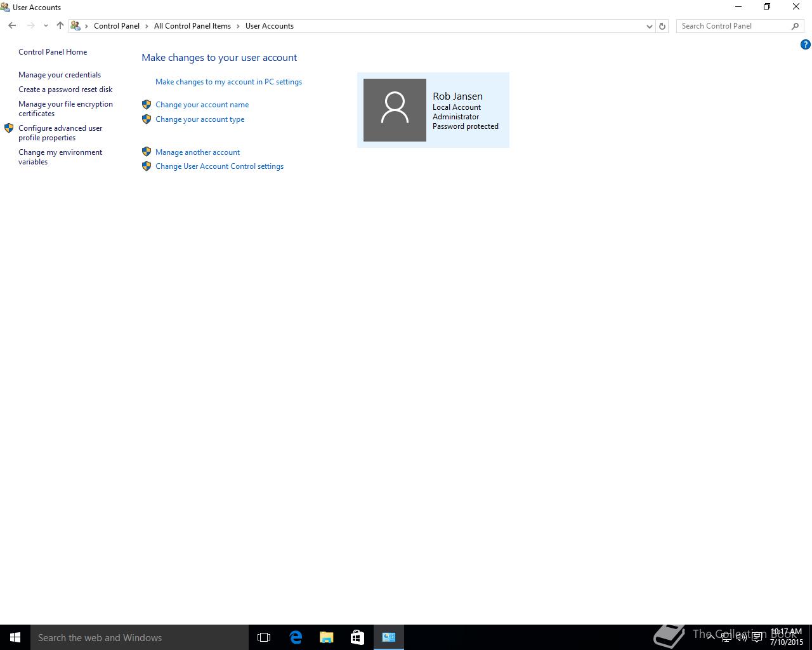Select Control Panel taskbar button
Image resolution: width=812 pixels, height=650 pixels.
[389, 637]
